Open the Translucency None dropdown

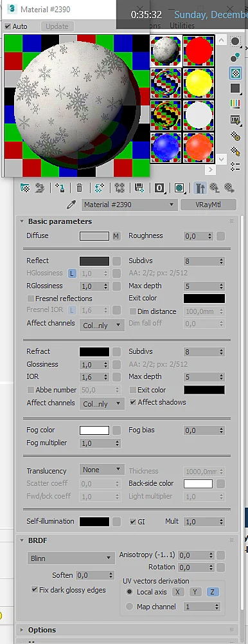click(102, 470)
